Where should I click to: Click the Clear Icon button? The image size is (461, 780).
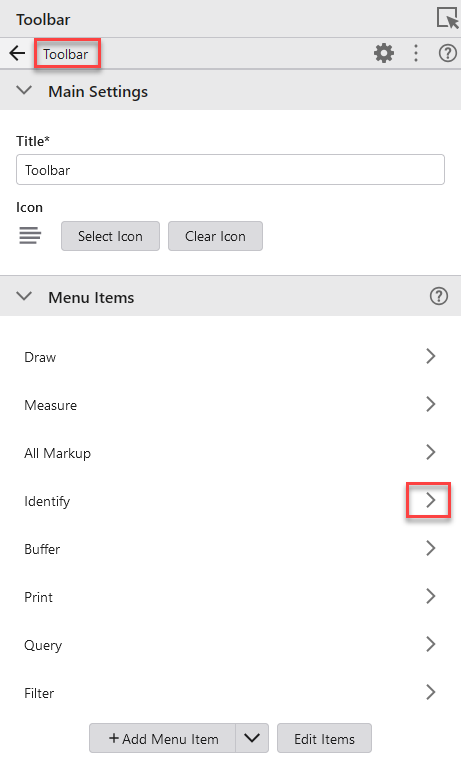click(x=215, y=236)
